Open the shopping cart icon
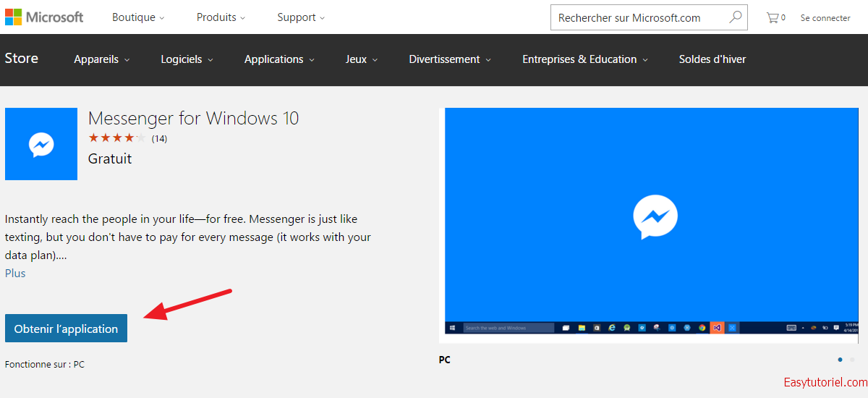The height and width of the screenshot is (398, 868). pos(773,17)
